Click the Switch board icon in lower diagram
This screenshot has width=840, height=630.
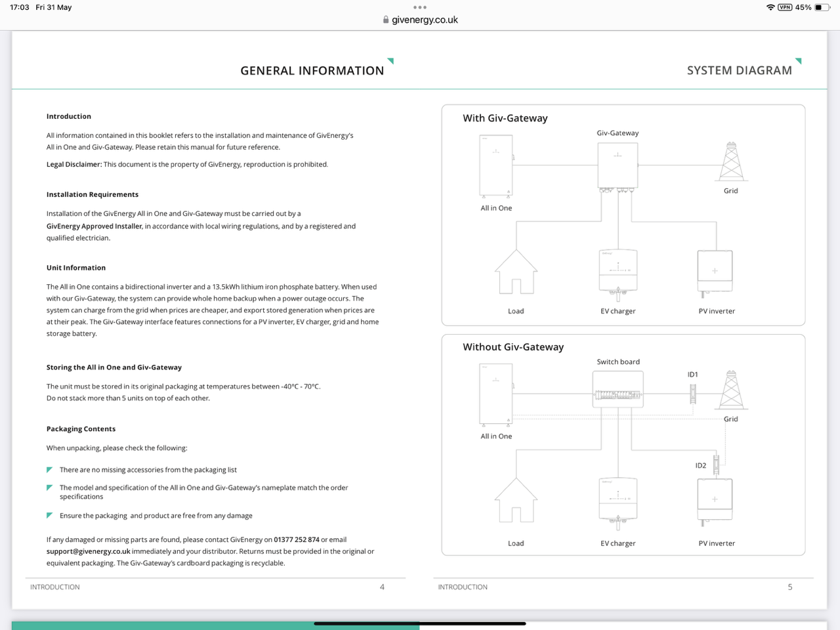(x=618, y=389)
